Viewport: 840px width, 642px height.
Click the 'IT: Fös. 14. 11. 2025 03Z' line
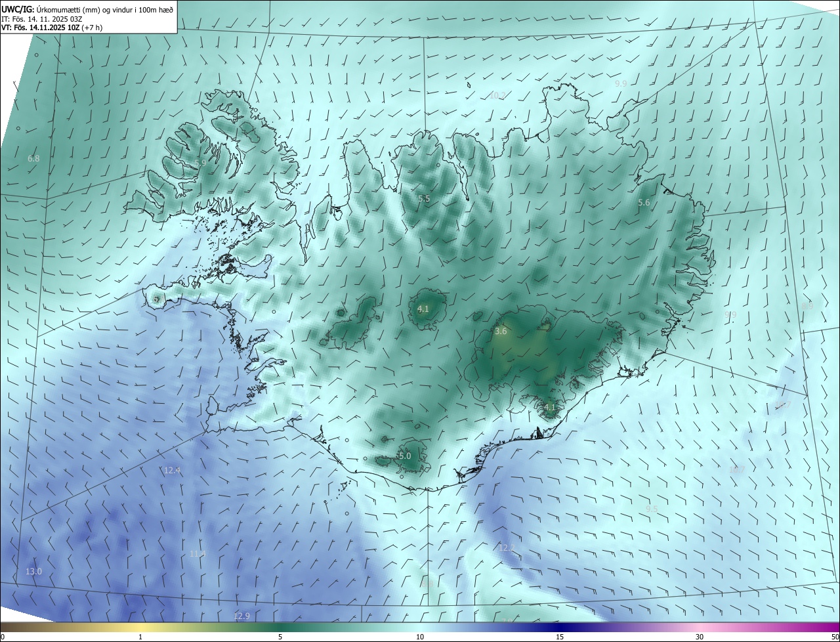(41, 18)
